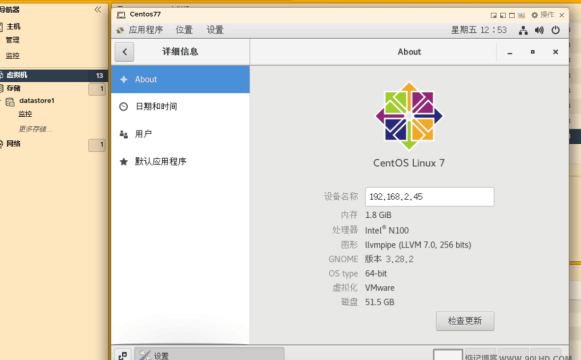Click the processor value Intel N100
Screen dimensions: 581x360
pos(387,230)
